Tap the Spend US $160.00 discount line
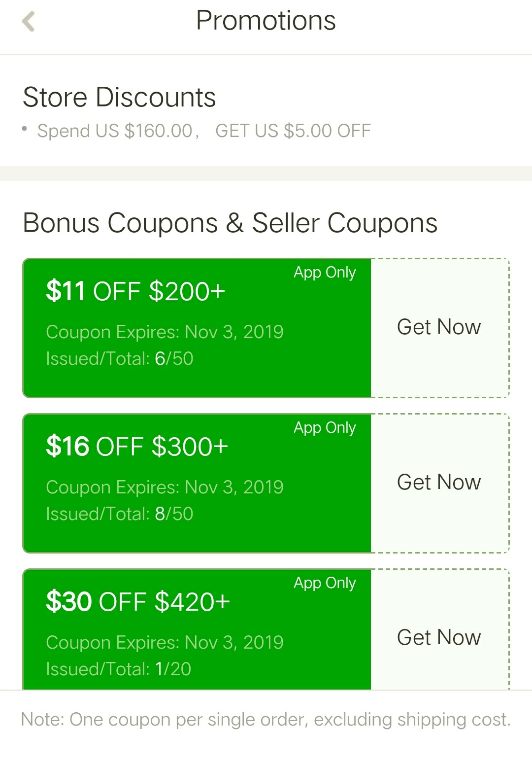Image resolution: width=532 pixels, height=764 pixels. (203, 131)
